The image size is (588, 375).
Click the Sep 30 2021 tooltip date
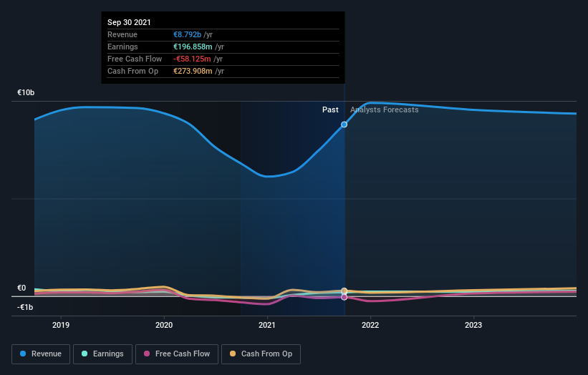pyautogui.click(x=129, y=22)
